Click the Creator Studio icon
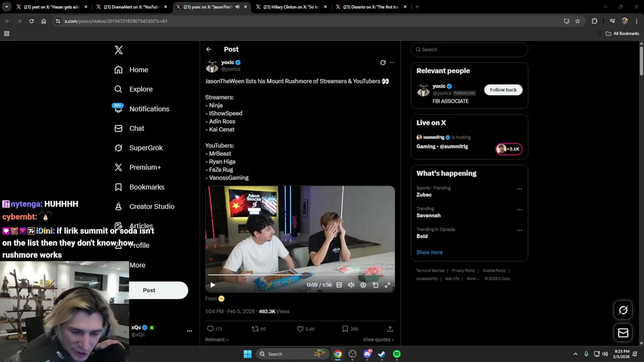Viewport: 644px width, 362px height. click(118, 207)
